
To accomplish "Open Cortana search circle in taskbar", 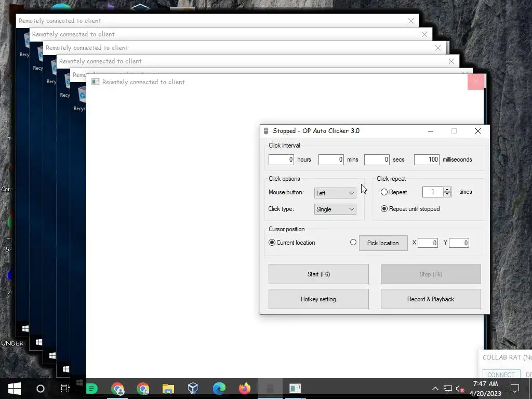I will click(x=40, y=389).
